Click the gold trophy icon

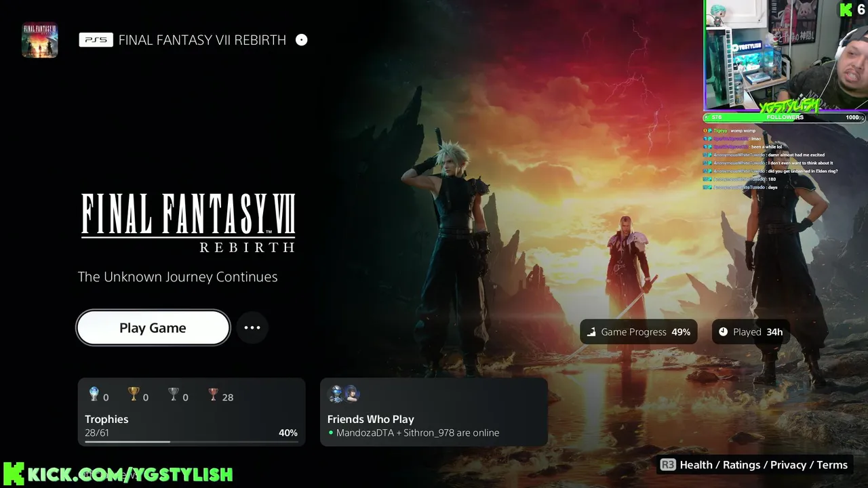(x=134, y=394)
